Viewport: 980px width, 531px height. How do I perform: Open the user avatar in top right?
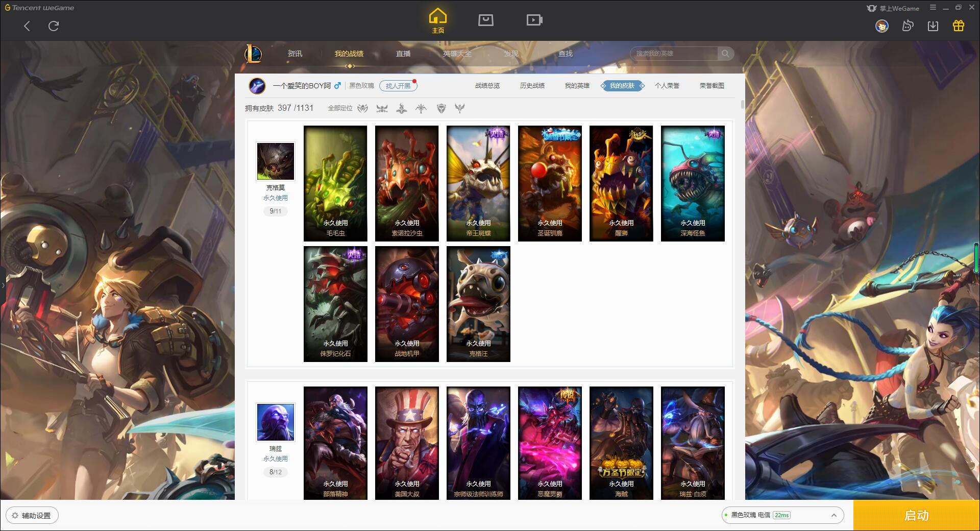tap(881, 26)
